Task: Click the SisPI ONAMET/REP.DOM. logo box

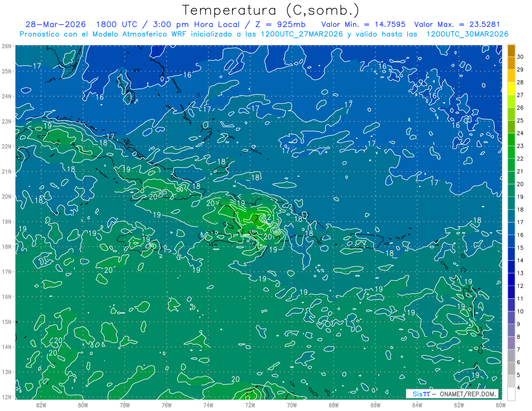Action: click(452, 394)
